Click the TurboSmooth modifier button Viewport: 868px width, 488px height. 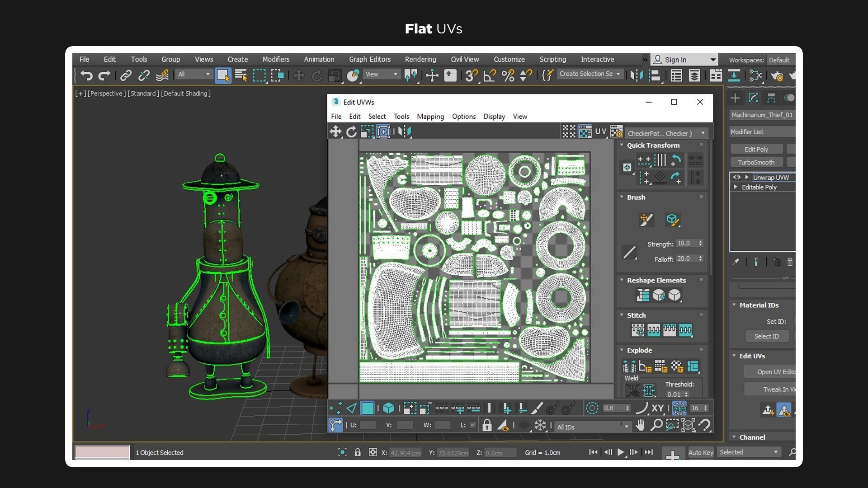(756, 162)
